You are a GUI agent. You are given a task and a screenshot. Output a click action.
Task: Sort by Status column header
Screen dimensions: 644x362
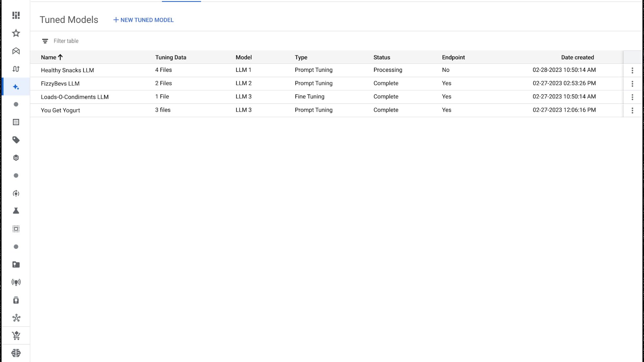382,57
